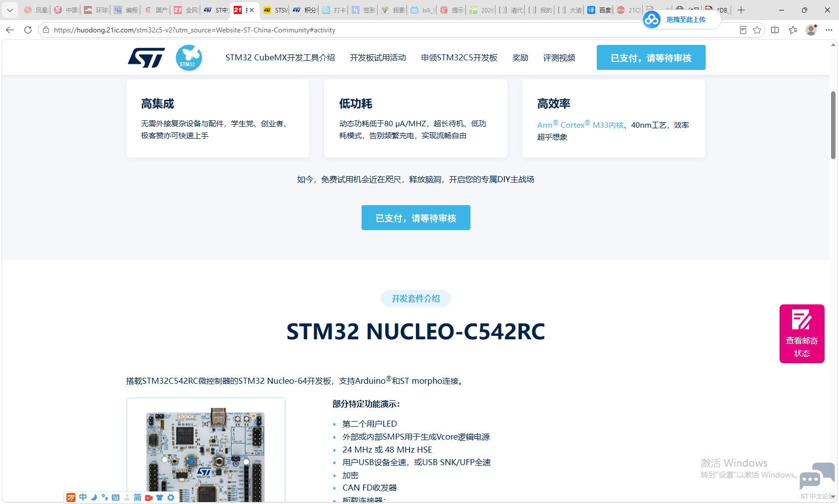Viewport: 839px width, 504px height.
Task: Switch to the 积分 browser tab
Action: click(304, 10)
